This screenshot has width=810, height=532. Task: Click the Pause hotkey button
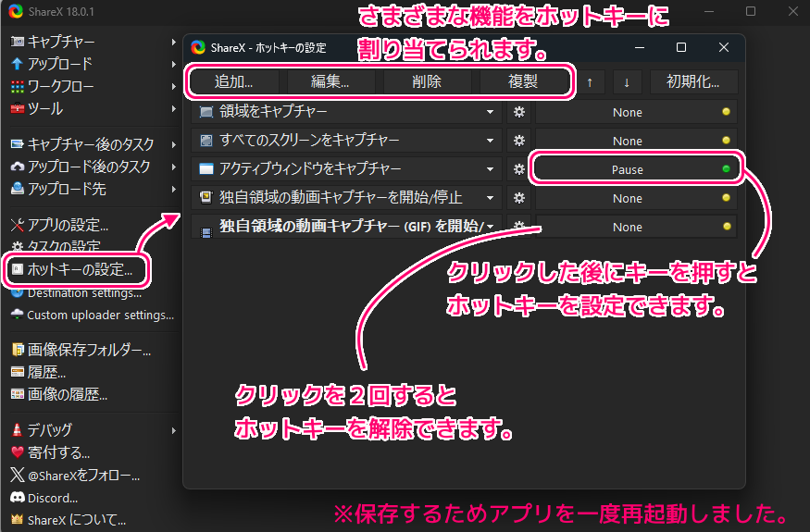click(636, 169)
